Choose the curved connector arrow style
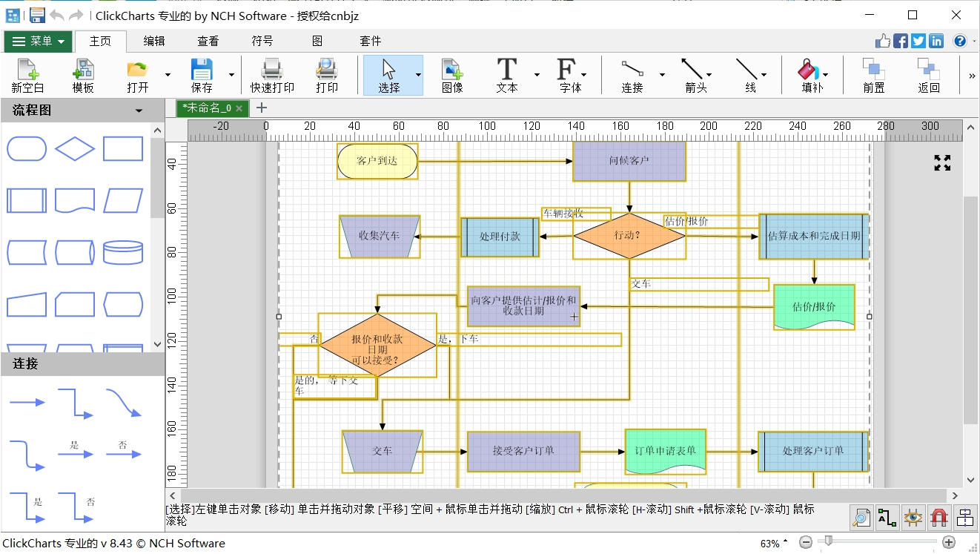The width and height of the screenshot is (980, 554). 123,403
